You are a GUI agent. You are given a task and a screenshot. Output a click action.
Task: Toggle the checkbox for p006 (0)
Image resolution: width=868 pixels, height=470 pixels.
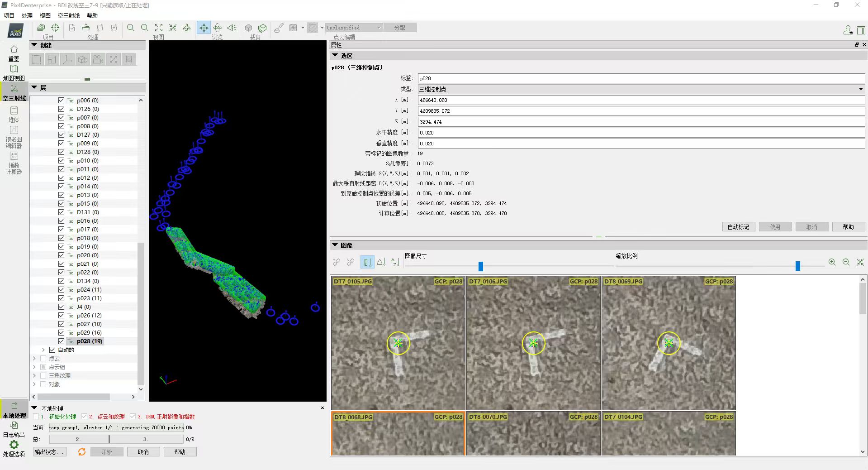coord(62,101)
